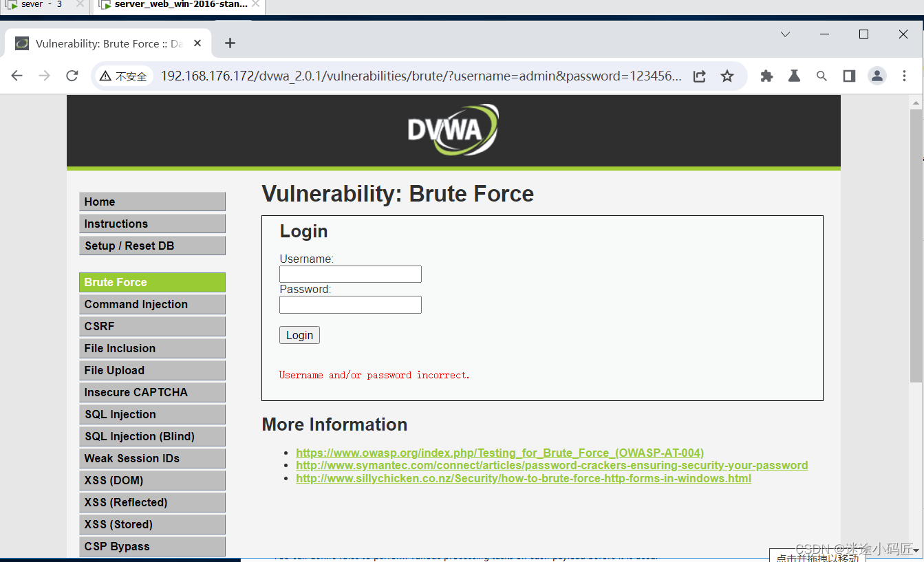
Task: Switch to the sever - 3 VM tab
Action: tap(43, 6)
